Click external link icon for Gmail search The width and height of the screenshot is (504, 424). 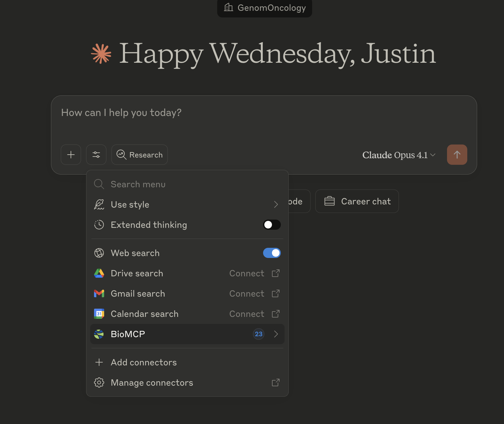tap(276, 293)
